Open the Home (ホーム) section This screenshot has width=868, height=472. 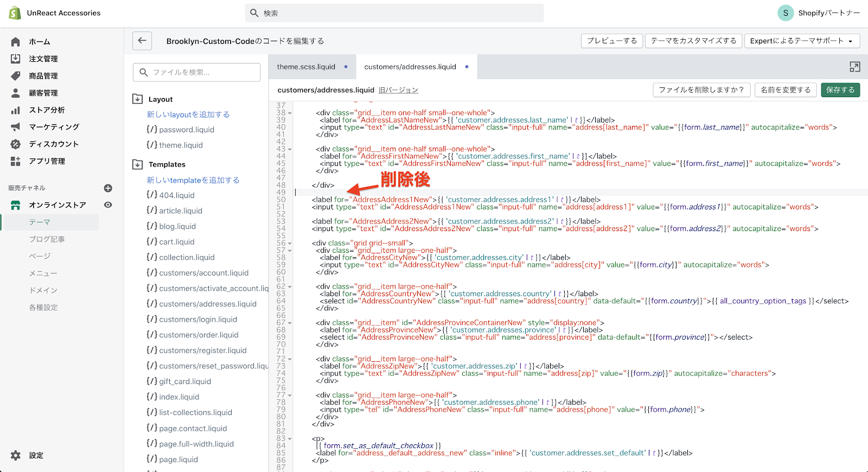tap(39, 42)
